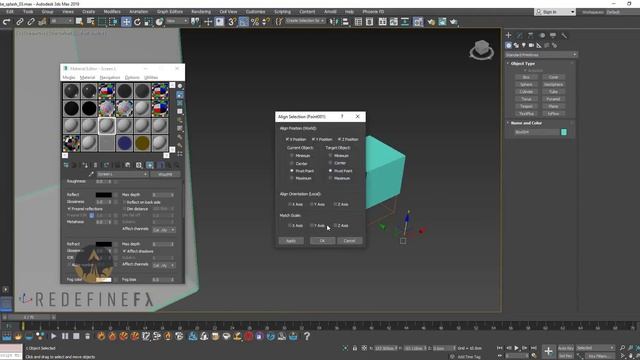The width and height of the screenshot is (640, 360).
Task: Click the black Reflect color swatch
Action: pos(104,195)
